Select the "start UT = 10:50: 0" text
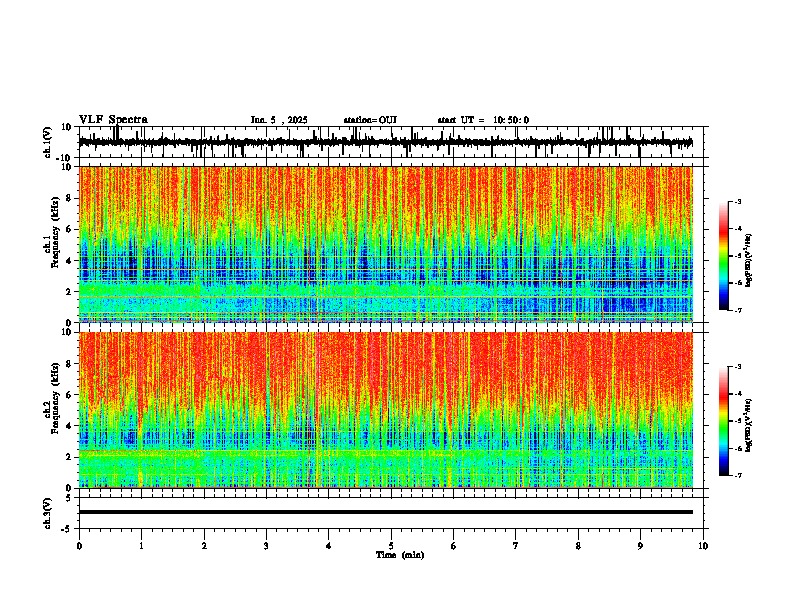Viewport: 792px width, 612px height. [x=483, y=120]
